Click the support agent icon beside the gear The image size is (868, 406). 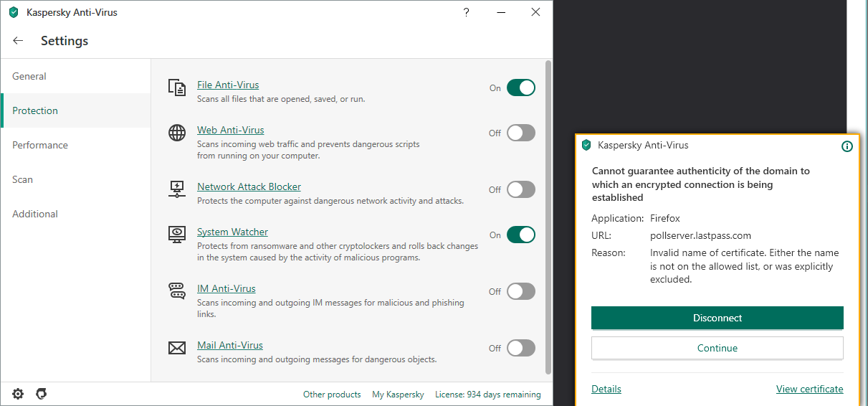click(42, 394)
